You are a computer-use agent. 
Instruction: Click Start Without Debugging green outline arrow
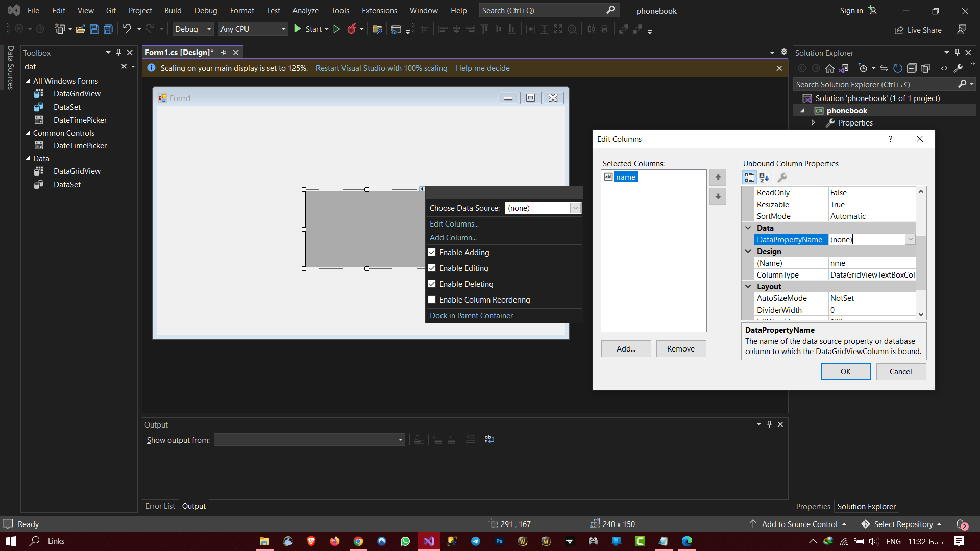point(337,29)
